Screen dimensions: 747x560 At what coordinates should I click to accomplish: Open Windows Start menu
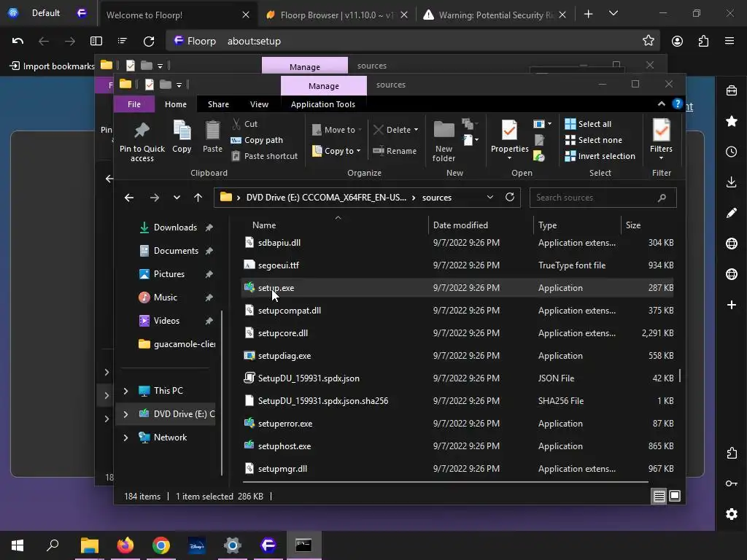(x=18, y=545)
